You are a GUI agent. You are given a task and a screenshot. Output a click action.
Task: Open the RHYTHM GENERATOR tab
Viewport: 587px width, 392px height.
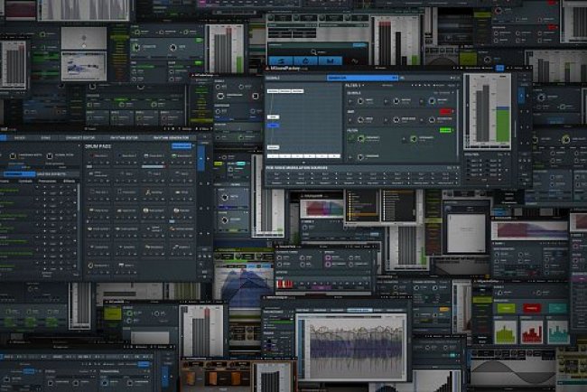[171, 138]
